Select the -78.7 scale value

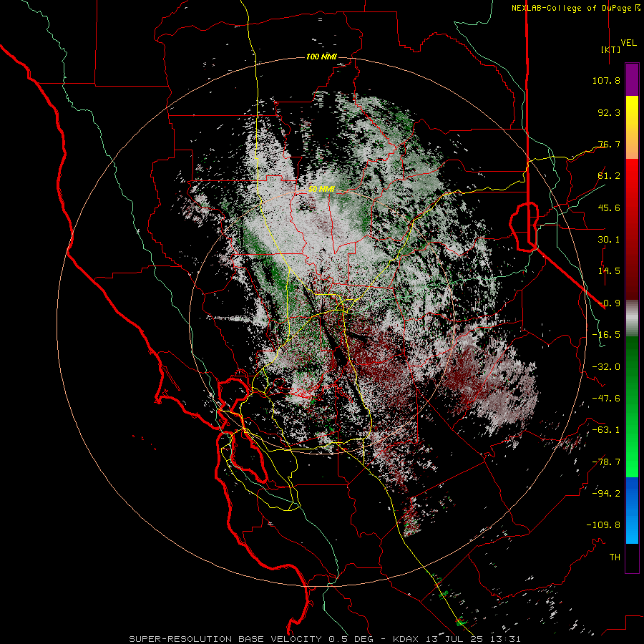click(x=606, y=462)
